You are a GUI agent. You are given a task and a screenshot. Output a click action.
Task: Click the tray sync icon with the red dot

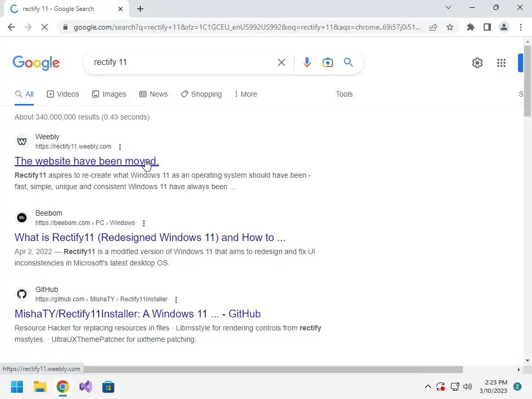[x=441, y=387]
